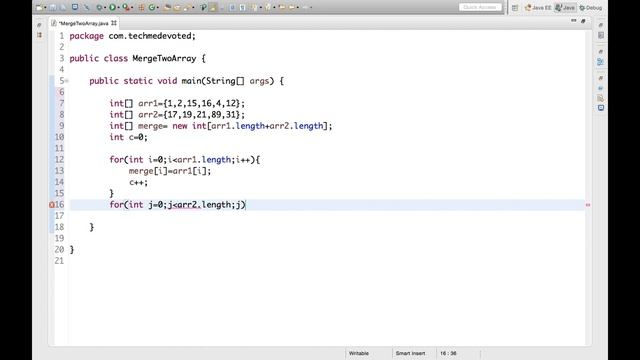Maximize the editor area

click(583, 20)
